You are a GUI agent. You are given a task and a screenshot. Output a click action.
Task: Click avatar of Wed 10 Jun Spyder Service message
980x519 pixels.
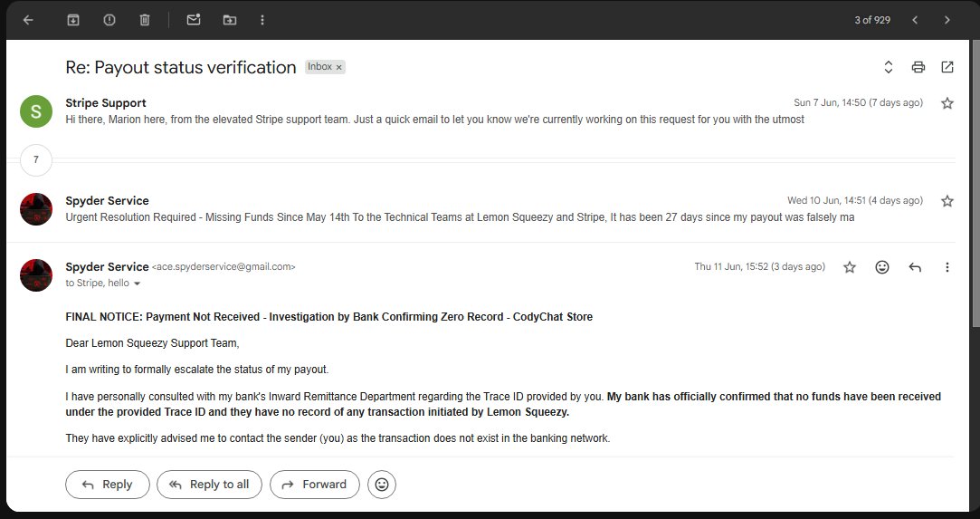(x=36, y=209)
